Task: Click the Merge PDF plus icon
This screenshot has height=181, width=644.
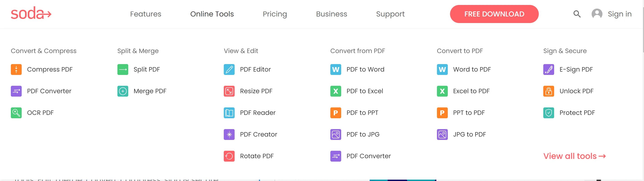Action: point(123,91)
